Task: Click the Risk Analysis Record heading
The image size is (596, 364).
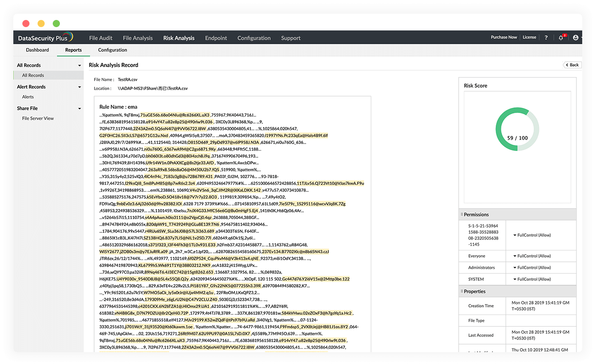Action: [x=114, y=65]
